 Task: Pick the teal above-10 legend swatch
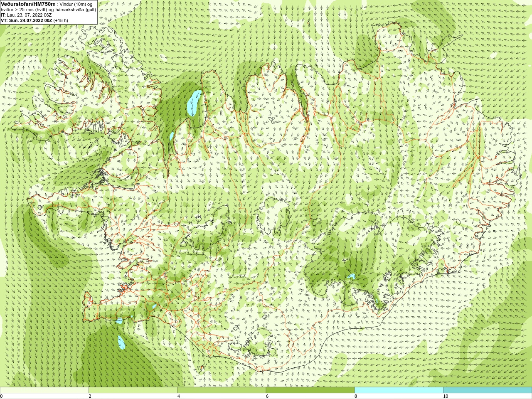(x=487, y=390)
